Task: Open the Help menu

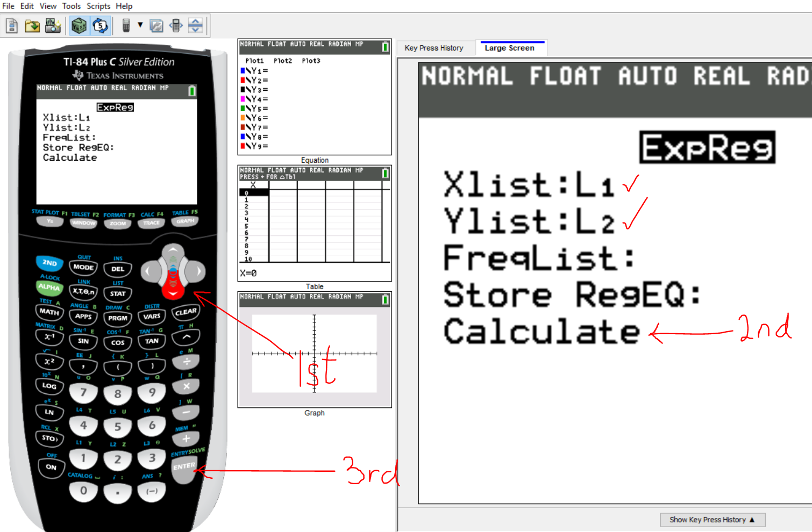Action: [x=124, y=6]
